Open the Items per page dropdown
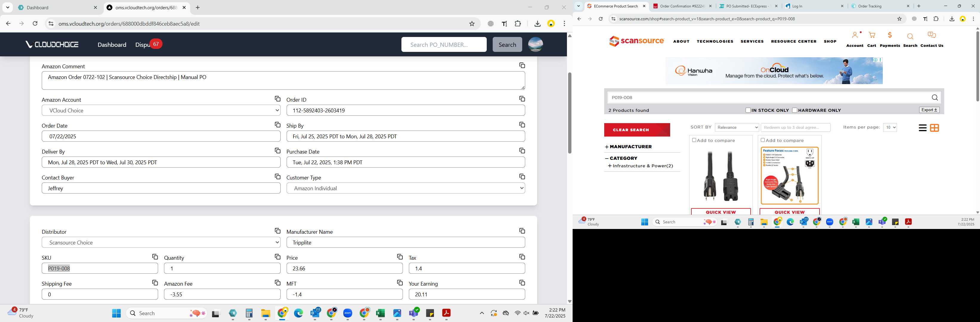Screen dimensions: 980x322 pos(890,127)
